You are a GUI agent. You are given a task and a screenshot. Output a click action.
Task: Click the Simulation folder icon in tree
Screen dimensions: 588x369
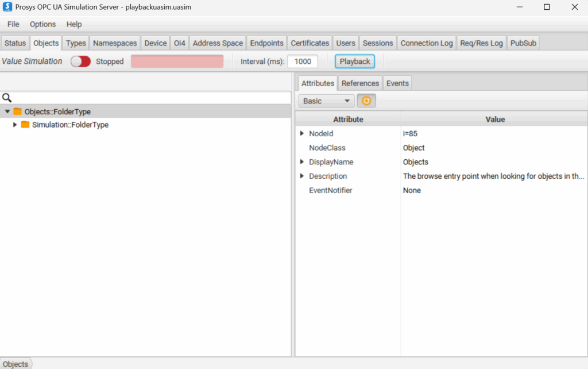(x=25, y=125)
